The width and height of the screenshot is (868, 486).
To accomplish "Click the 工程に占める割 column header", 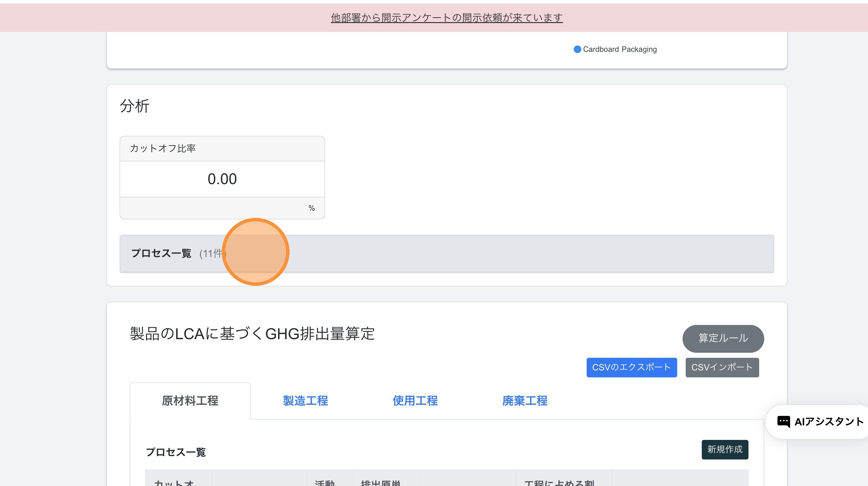I will pos(559,482).
